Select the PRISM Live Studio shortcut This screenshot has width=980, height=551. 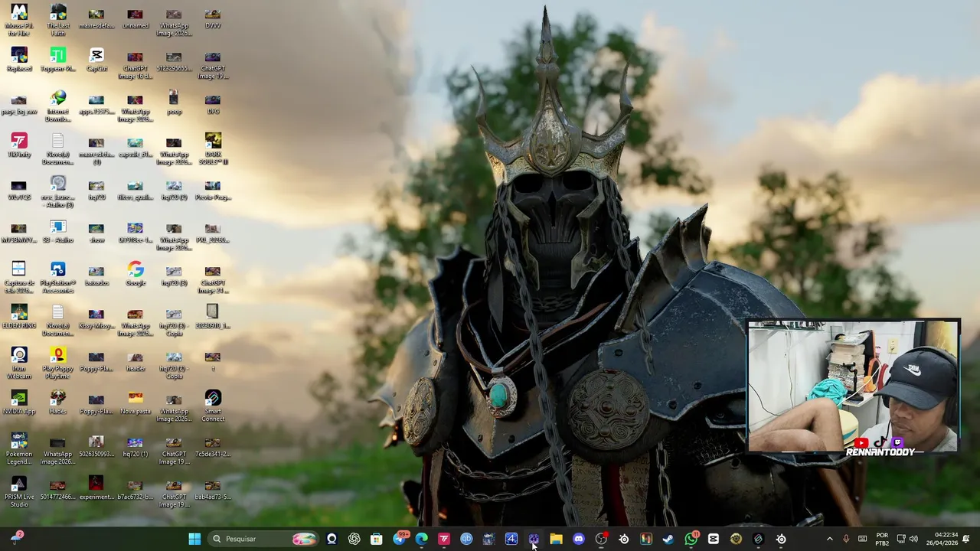pyautogui.click(x=19, y=492)
